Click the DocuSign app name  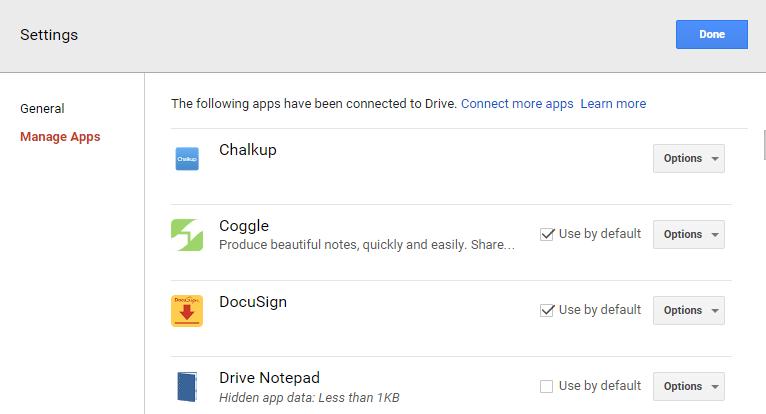(x=253, y=302)
